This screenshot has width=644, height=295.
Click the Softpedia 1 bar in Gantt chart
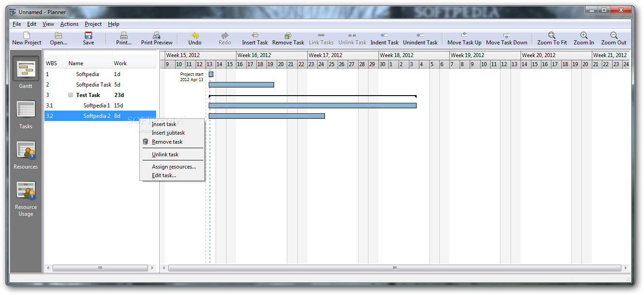click(313, 106)
